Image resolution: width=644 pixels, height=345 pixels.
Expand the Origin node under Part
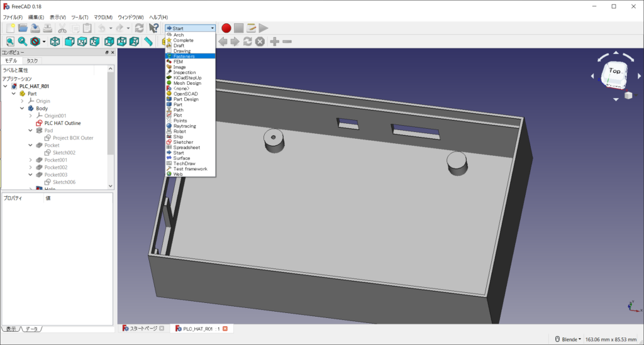22,101
